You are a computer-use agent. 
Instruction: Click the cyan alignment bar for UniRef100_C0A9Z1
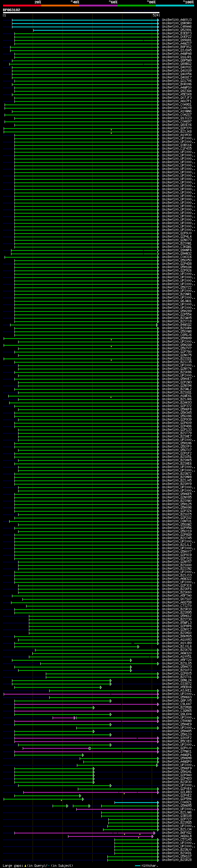[137, 802]
